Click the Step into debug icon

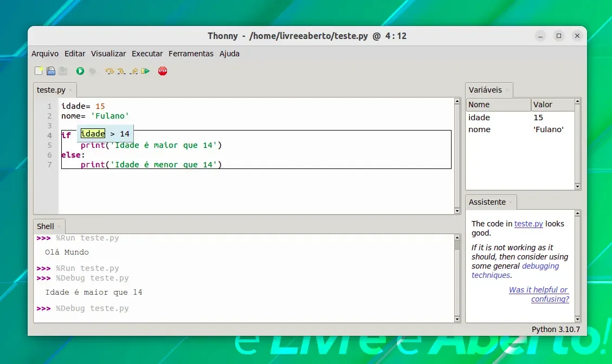click(121, 71)
